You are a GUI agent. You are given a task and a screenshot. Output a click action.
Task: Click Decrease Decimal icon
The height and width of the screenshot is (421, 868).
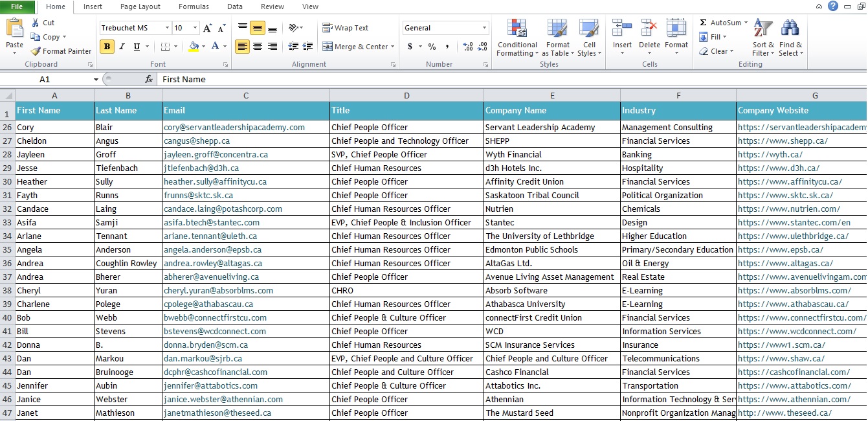[x=483, y=47]
